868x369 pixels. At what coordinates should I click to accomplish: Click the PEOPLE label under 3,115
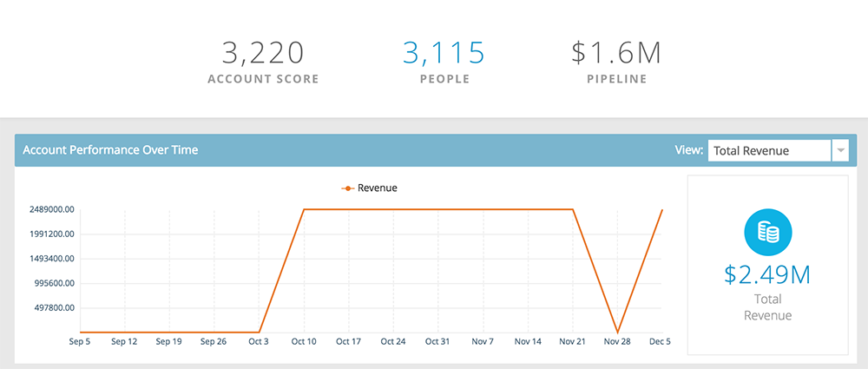(x=444, y=79)
